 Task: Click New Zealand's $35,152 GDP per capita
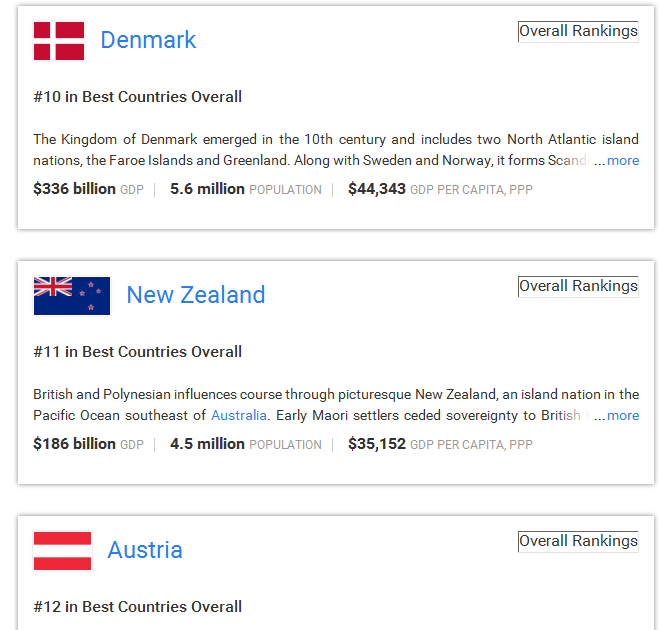[377, 444]
